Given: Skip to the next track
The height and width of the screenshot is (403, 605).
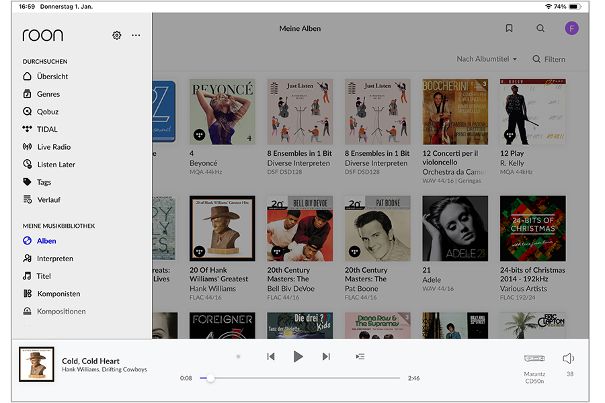Looking at the screenshot, I should [x=326, y=356].
